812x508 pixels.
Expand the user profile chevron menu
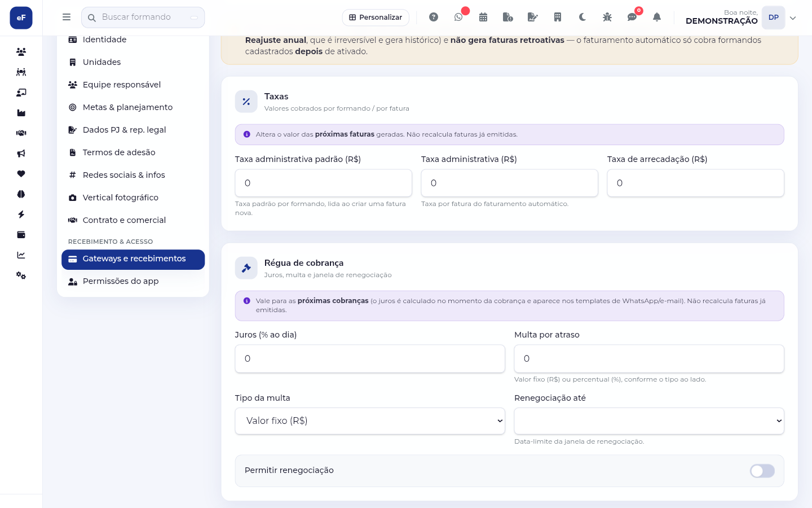793,17
